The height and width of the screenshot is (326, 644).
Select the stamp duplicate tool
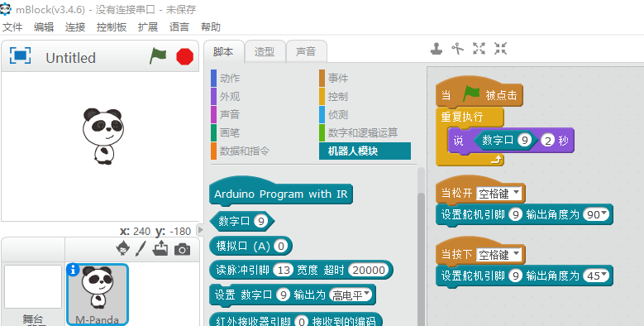tap(436, 49)
